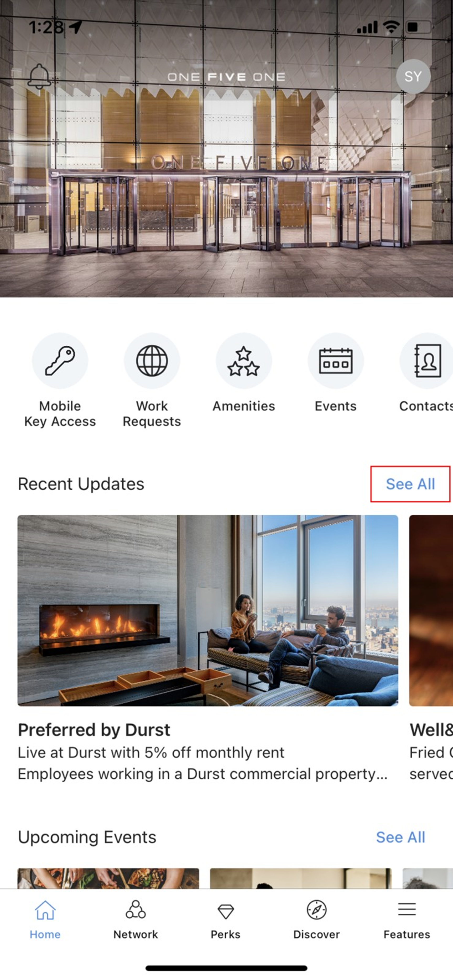Tap the One Five One building header image
453x980 pixels.
226,190
